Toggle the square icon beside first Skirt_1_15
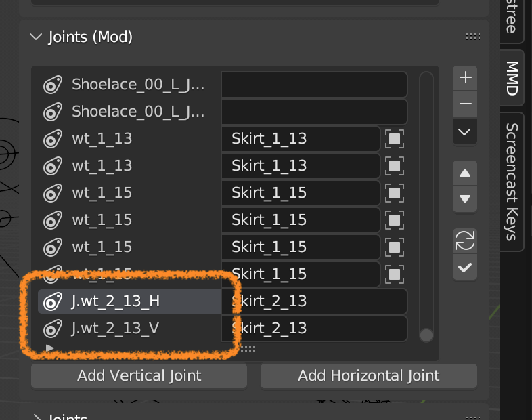 pyautogui.click(x=395, y=193)
